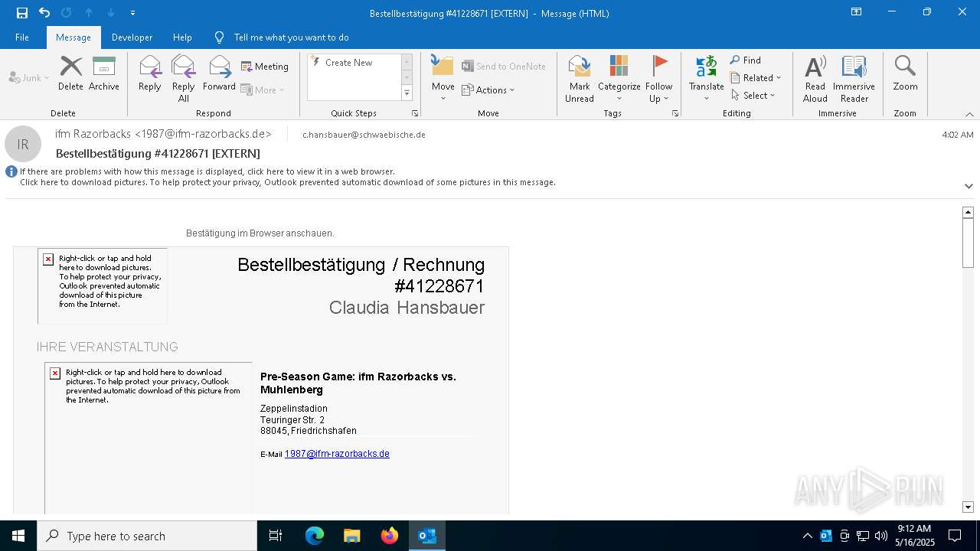Click the Bestellbestätigung #41228671 subject line

click(x=158, y=153)
